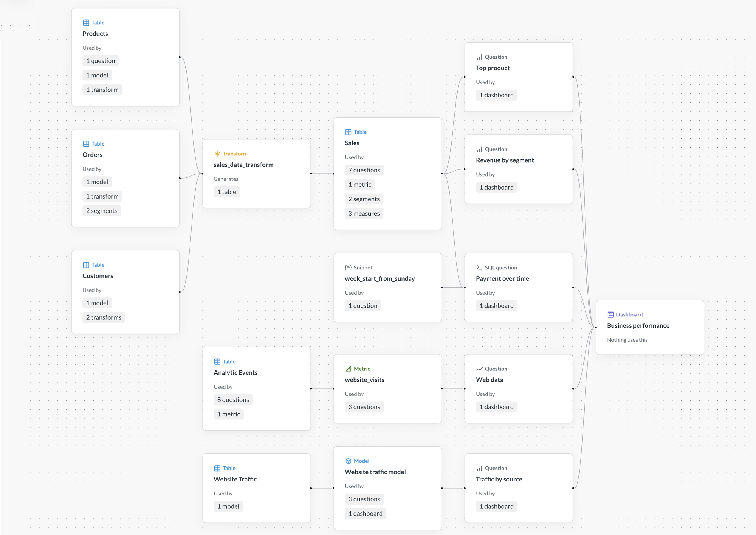Click the Table icon on the Products card

86,23
